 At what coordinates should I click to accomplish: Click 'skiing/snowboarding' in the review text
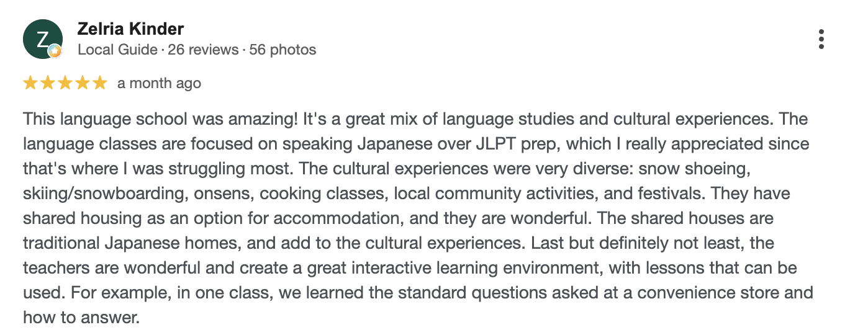(104, 194)
